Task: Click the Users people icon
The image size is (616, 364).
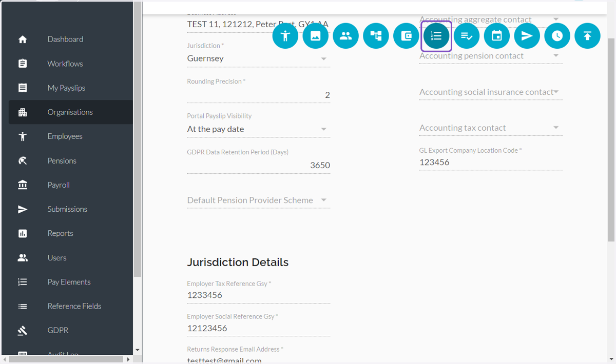Action: tap(23, 258)
